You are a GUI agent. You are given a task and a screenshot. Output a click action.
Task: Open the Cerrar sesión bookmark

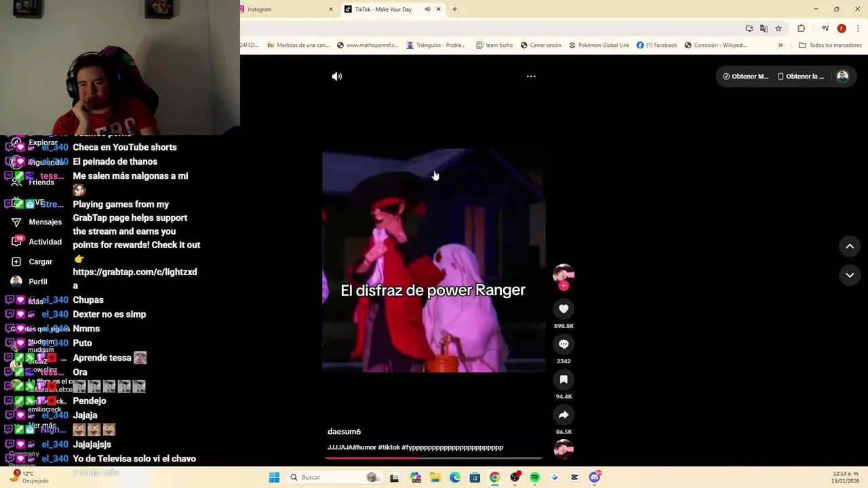541,45
